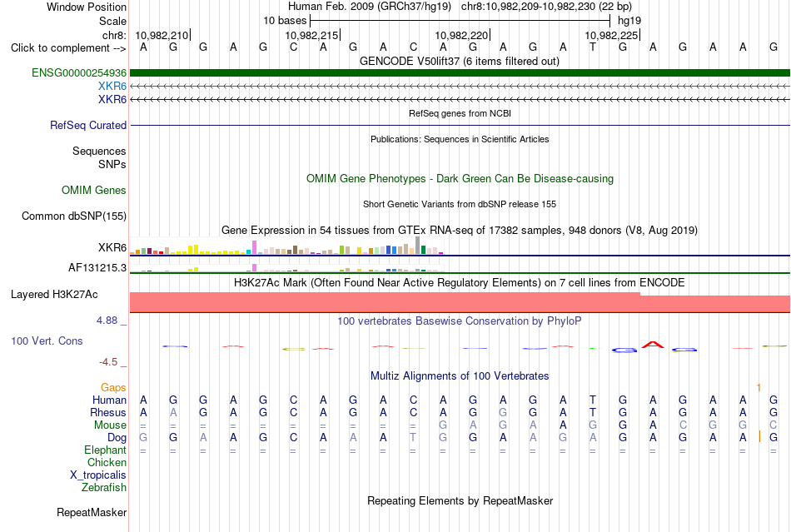Open the H3K27Ac Mark ENCODE title
The image size is (791, 532).
pos(459,283)
